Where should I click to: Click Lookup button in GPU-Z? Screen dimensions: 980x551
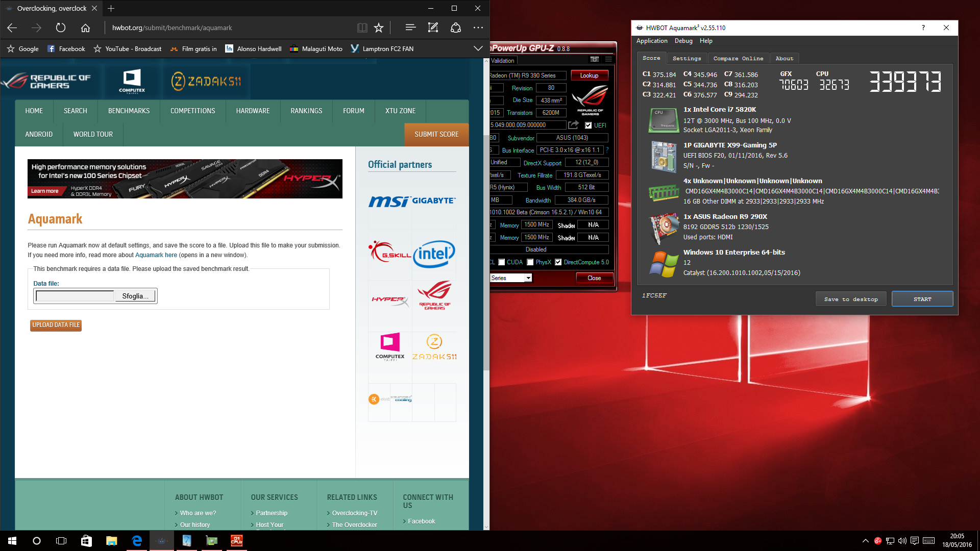pyautogui.click(x=589, y=76)
